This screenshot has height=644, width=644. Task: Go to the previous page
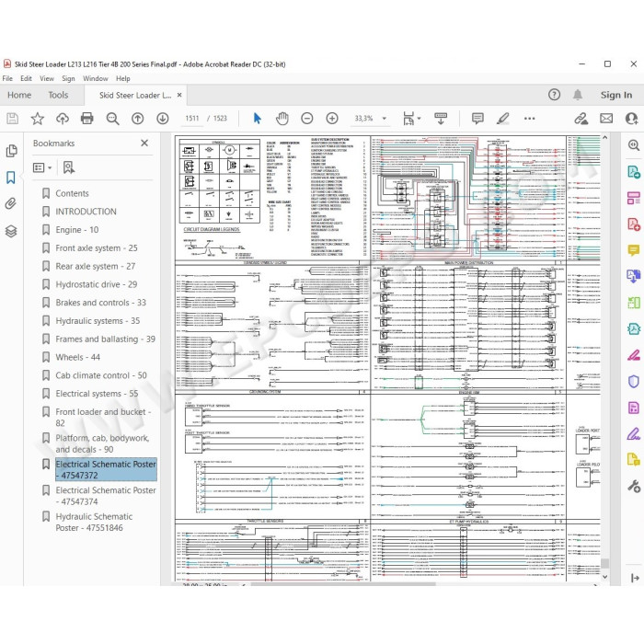[x=138, y=119]
